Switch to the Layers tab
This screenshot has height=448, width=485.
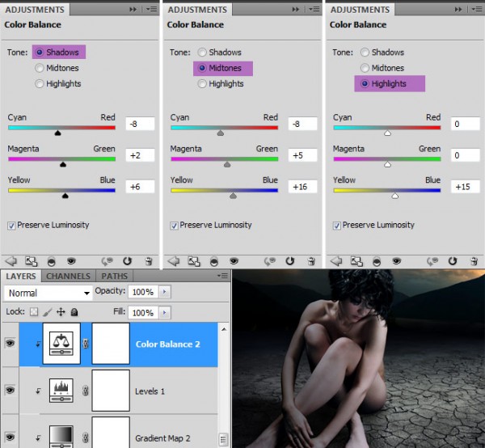pyautogui.click(x=21, y=276)
